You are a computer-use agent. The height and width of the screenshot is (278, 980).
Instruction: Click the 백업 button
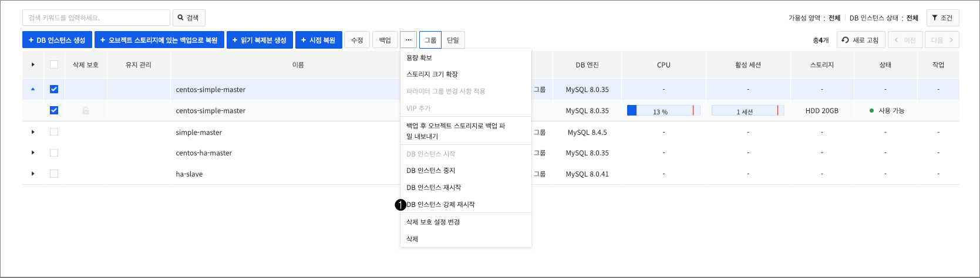point(385,40)
